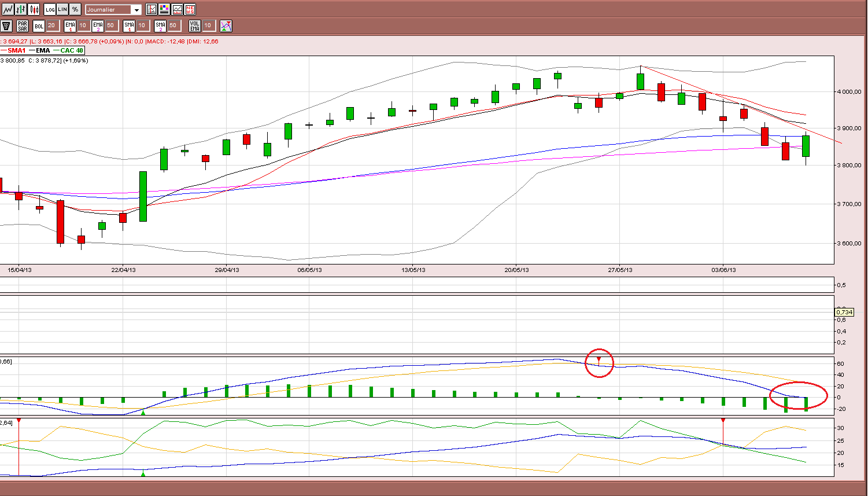868x496 pixels.
Task: Click the (+1,69%) change value above the chart
Action: [x=75, y=60]
